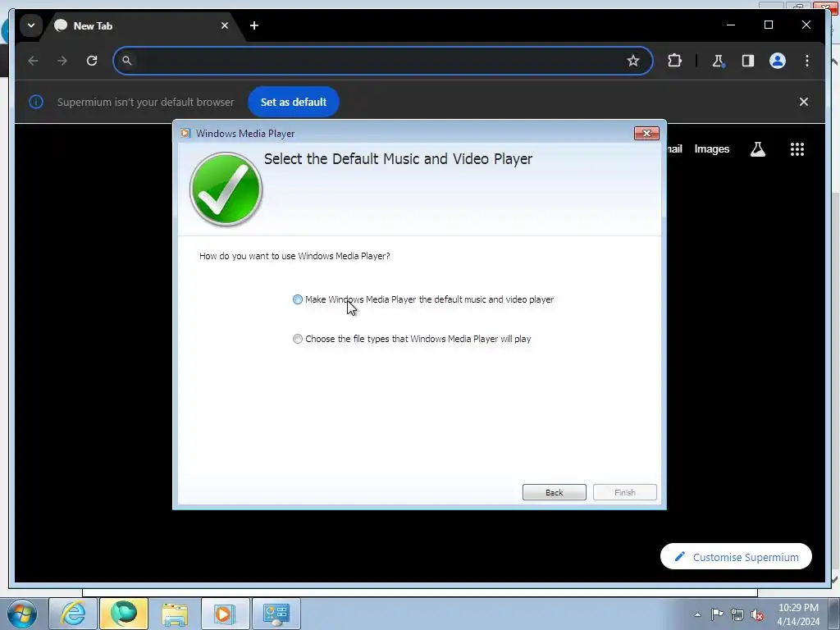Image resolution: width=840 pixels, height=630 pixels.
Task: Open the Windows Start menu
Action: [x=21, y=614]
